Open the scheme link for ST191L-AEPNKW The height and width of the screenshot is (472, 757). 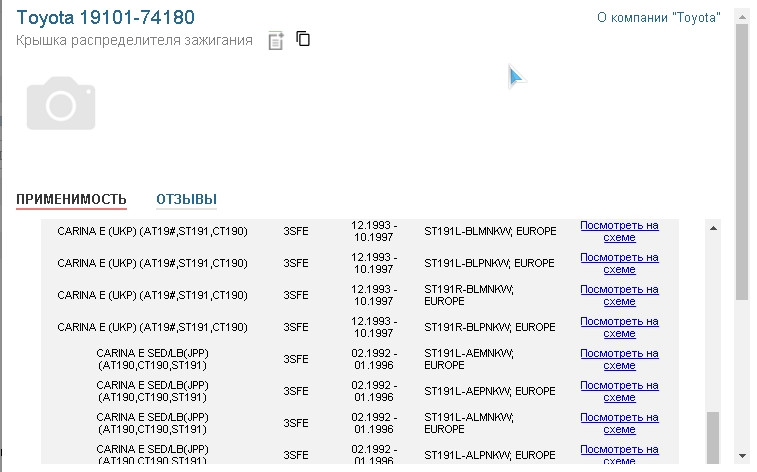(620, 391)
